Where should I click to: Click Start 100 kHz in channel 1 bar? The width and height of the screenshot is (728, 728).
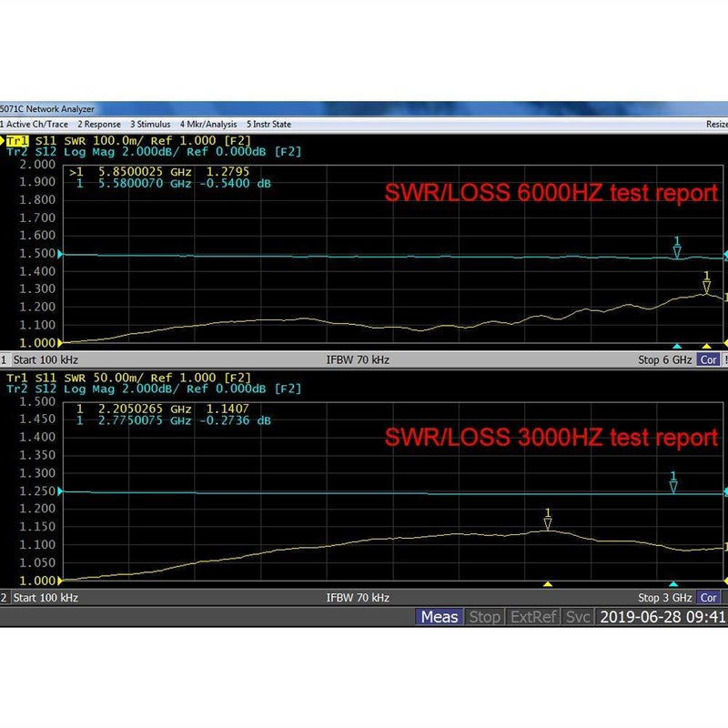[x=45, y=359]
